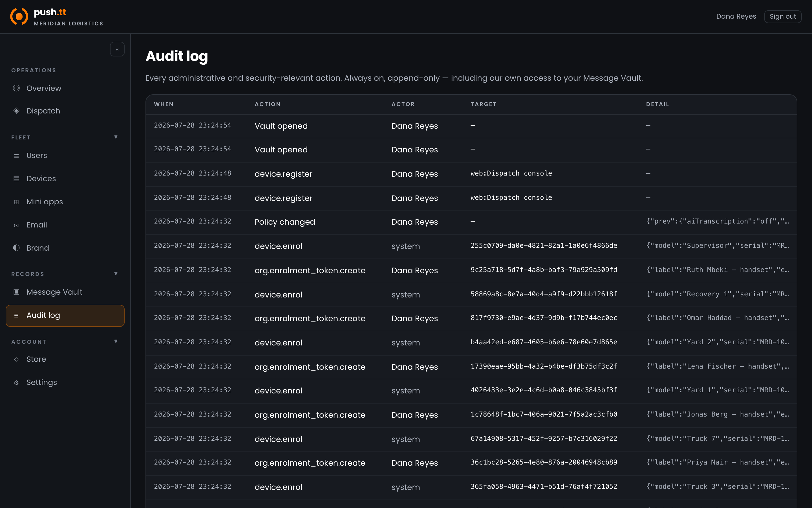
Task: Click the ACTOR column header
Action: pos(403,104)
